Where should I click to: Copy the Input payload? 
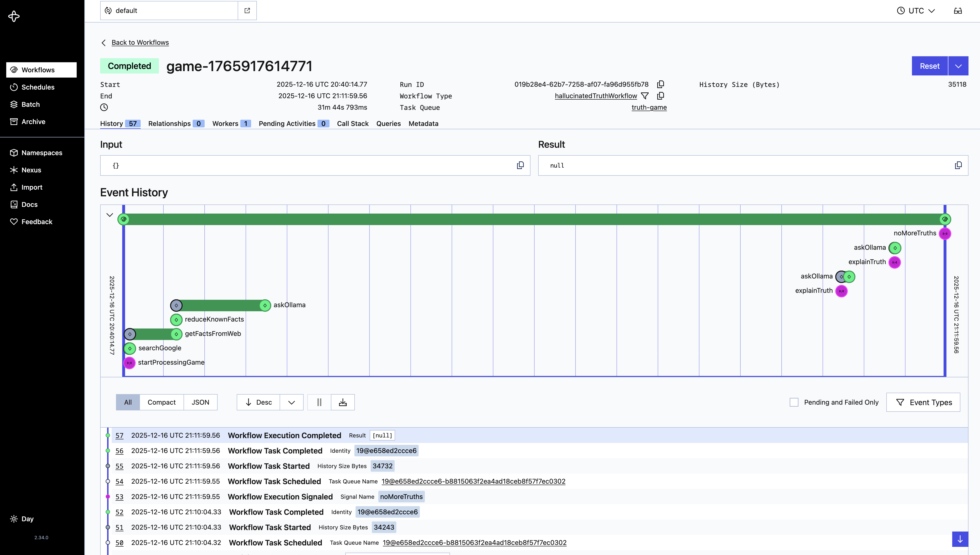point(520,165)
